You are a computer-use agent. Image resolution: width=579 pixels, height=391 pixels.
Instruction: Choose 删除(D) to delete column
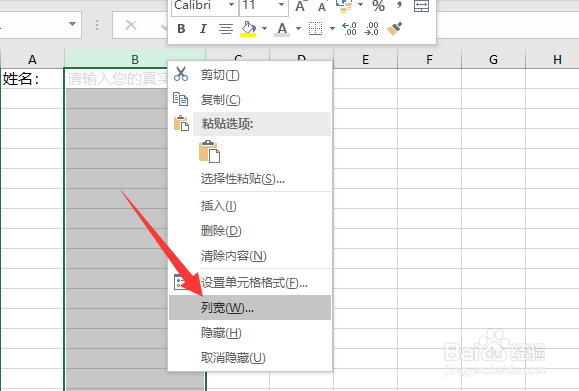[x=250, y=231]
